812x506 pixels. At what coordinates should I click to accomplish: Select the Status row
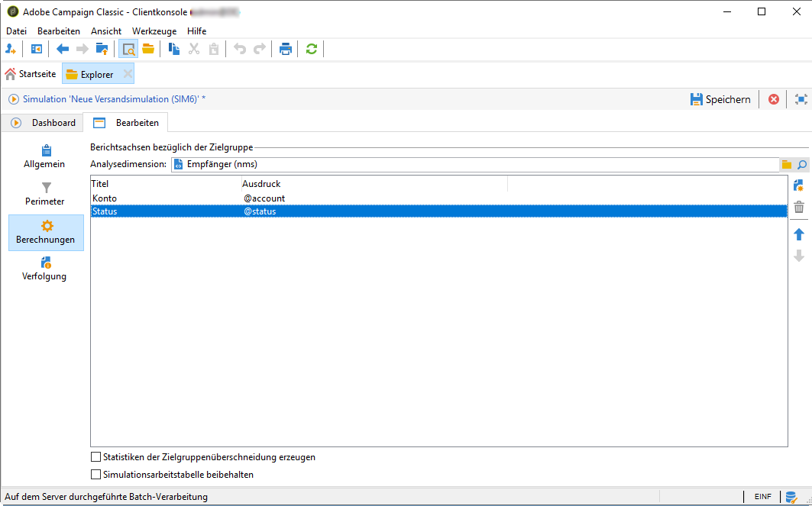pos(439,211)
